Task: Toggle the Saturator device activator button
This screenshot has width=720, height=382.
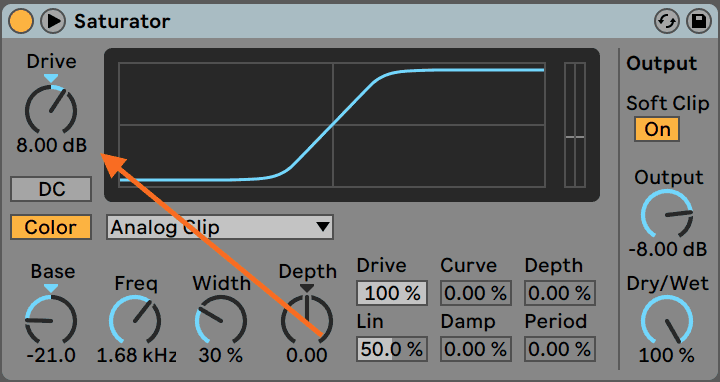Action: [x=21, y=21]
